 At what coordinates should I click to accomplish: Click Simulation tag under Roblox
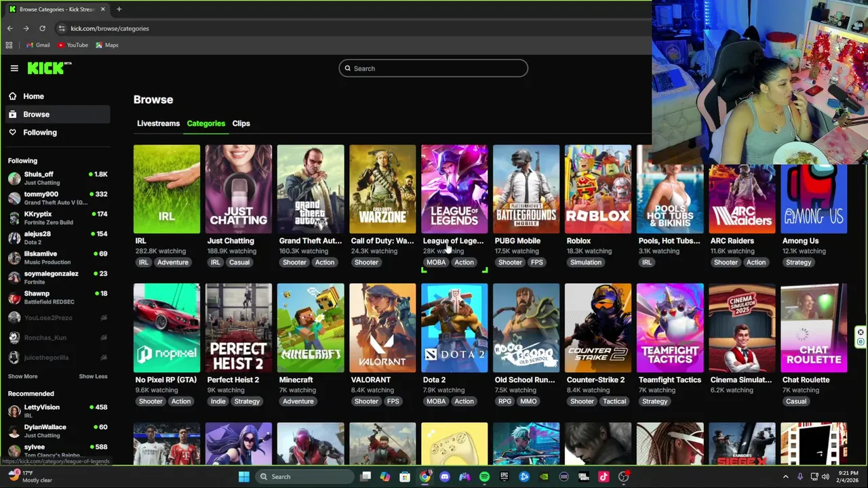[x=586, y=262]
